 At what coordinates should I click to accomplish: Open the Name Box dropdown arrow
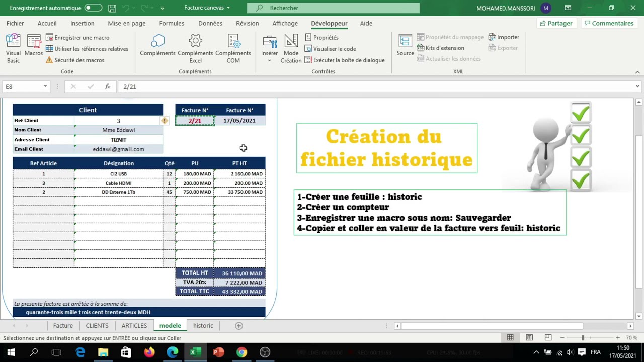click(x=45, y=86)
